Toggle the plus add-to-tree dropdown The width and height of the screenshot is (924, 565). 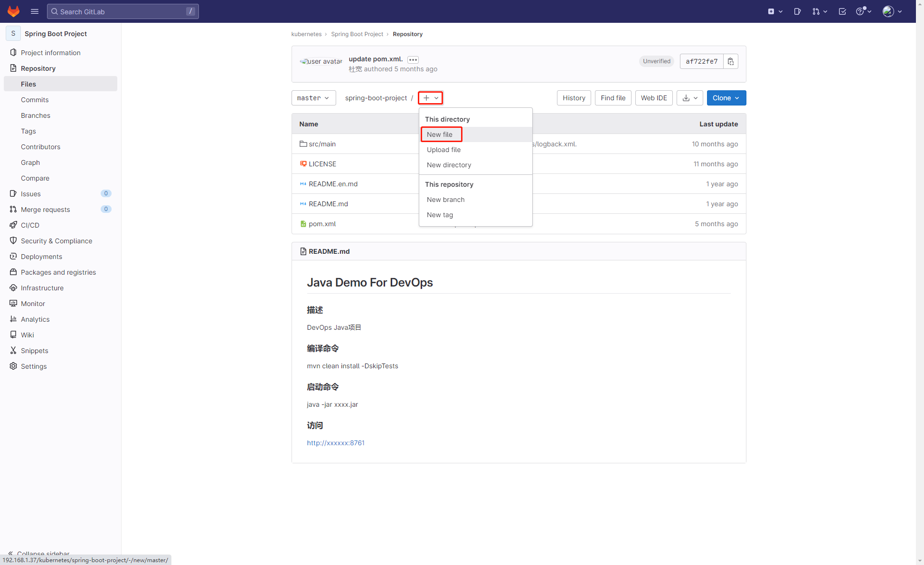click(431, 98)
